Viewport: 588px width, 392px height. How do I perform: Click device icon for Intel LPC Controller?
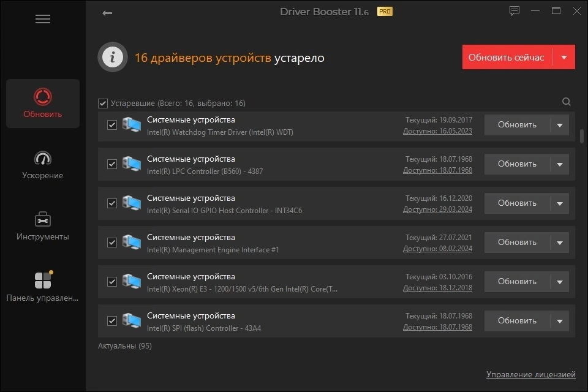(x=132, y=164)
